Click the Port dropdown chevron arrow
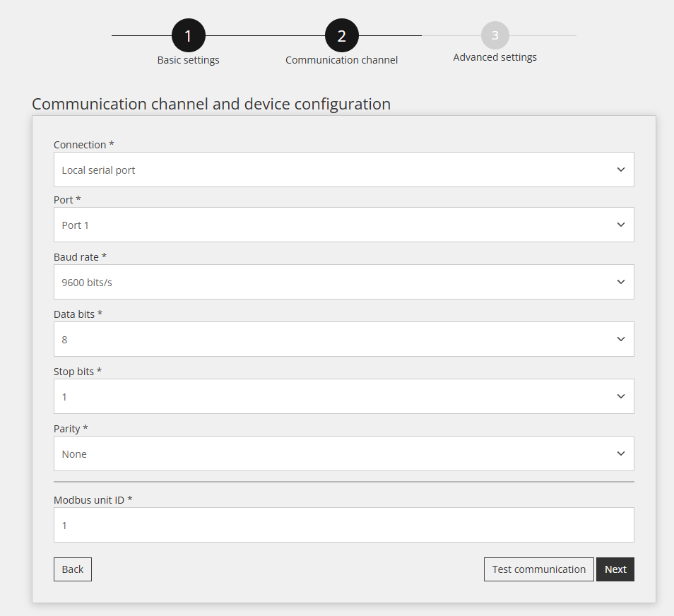Image resolution: width=674 pixels, height=616 pixels. [621, 225]
